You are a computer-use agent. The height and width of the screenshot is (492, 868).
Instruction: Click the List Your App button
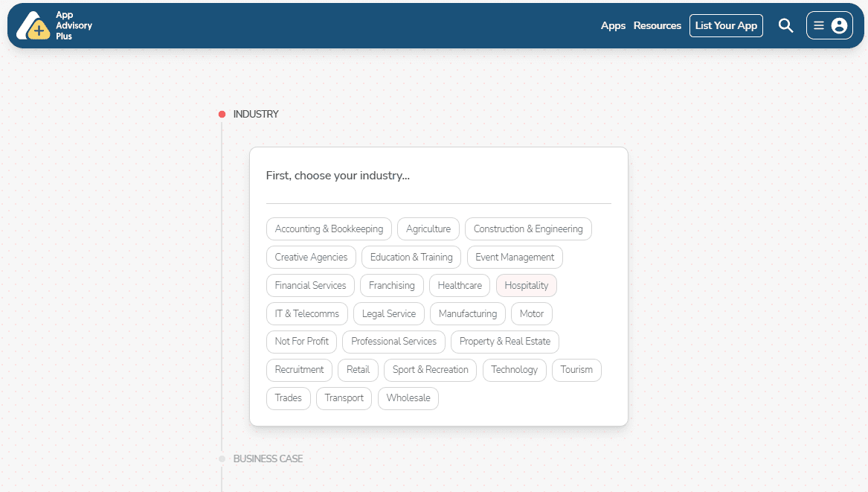(726, 26)
